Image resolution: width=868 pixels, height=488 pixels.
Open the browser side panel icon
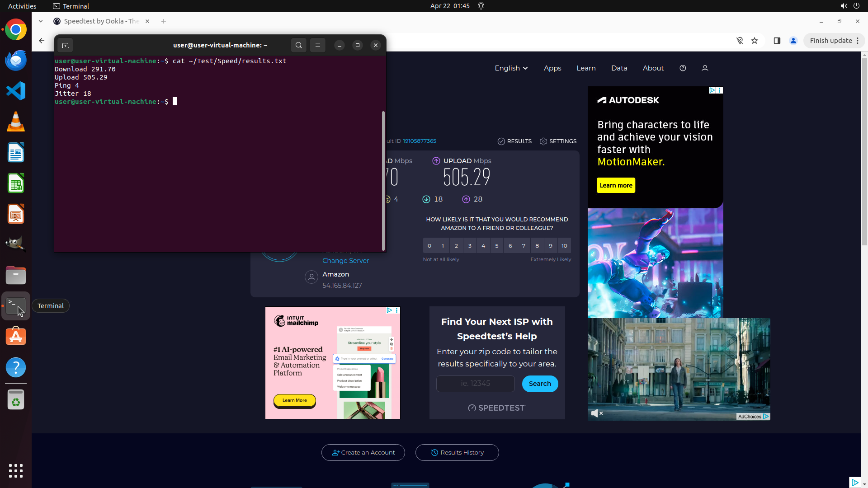pos(777,41)
